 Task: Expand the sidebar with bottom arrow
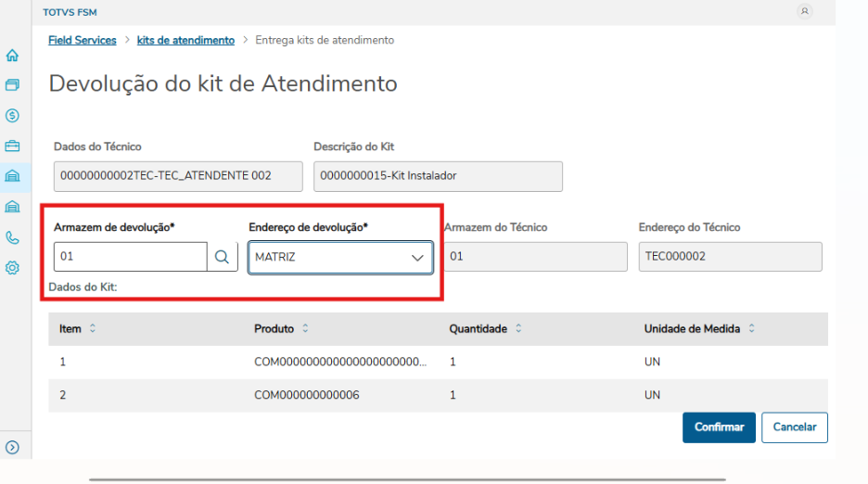pos(12,447)
